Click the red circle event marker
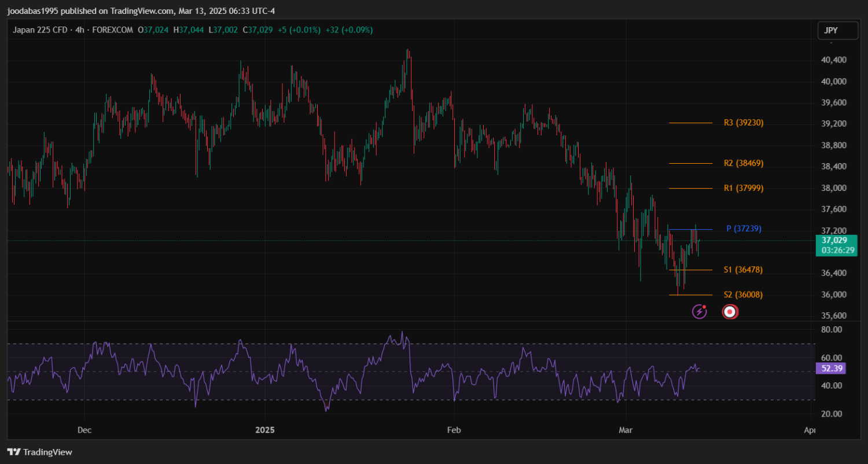The height and width of the screenshot is (464, 868). click(x=730, y=312)
